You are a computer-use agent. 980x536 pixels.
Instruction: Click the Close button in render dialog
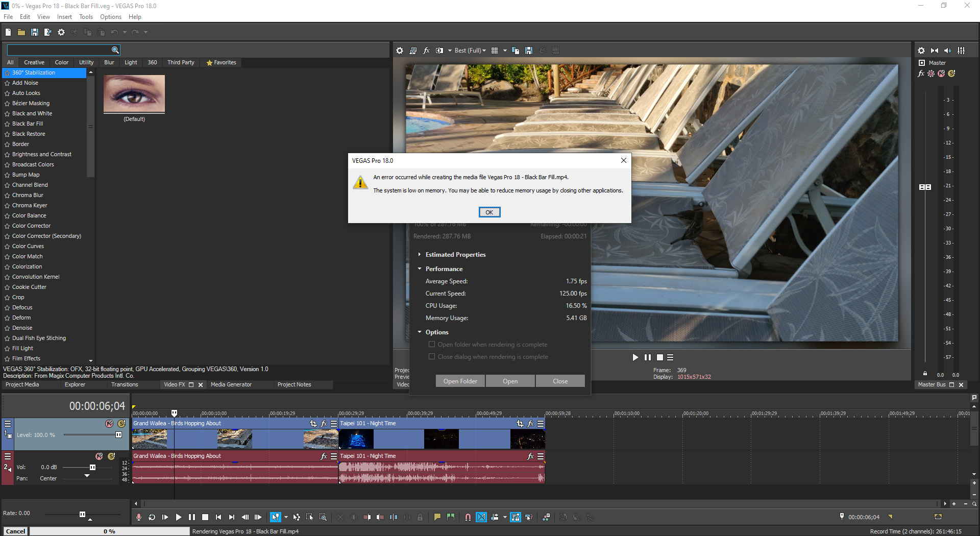click(560, 381)
